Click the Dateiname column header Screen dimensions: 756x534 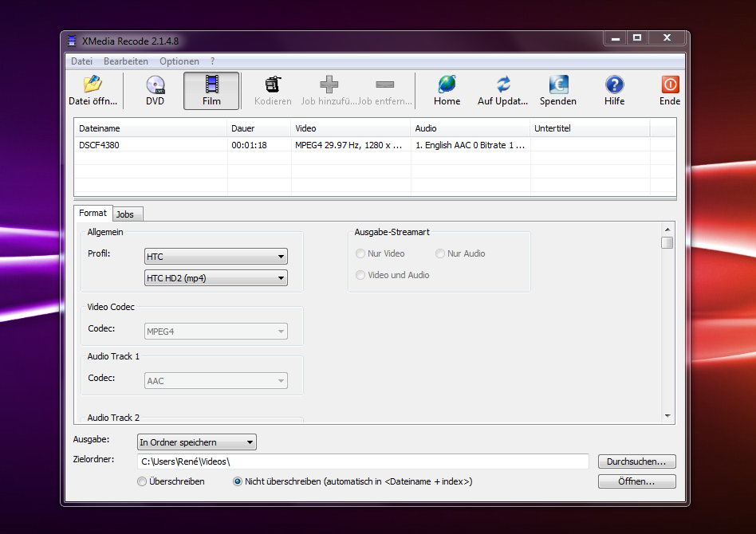[151, 128]
